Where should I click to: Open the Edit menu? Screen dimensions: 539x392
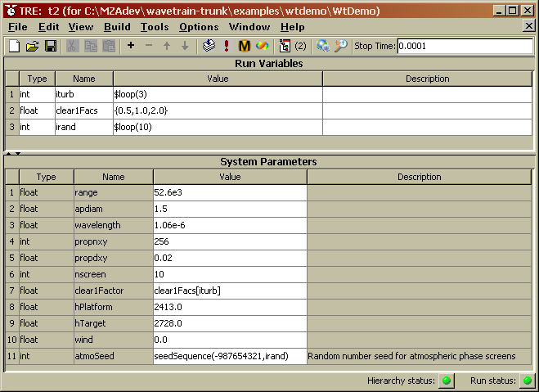pos(49,27)
